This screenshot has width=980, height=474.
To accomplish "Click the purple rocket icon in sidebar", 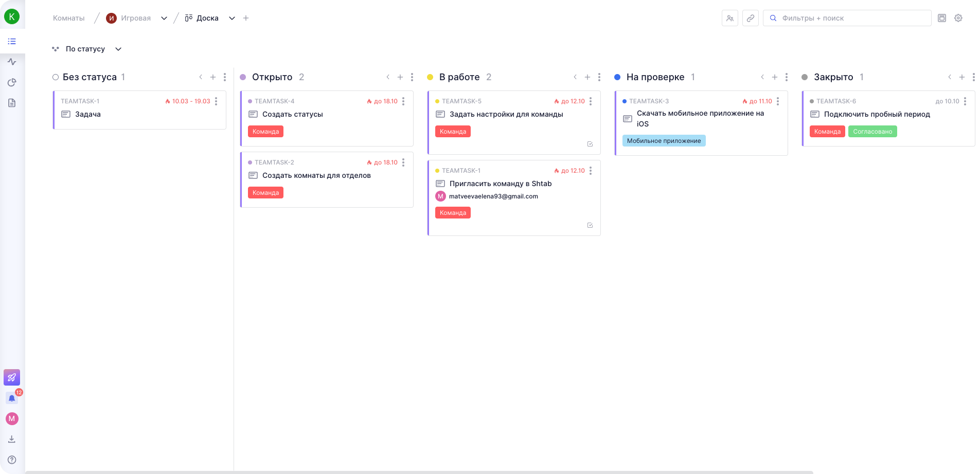I will (12, 377).
